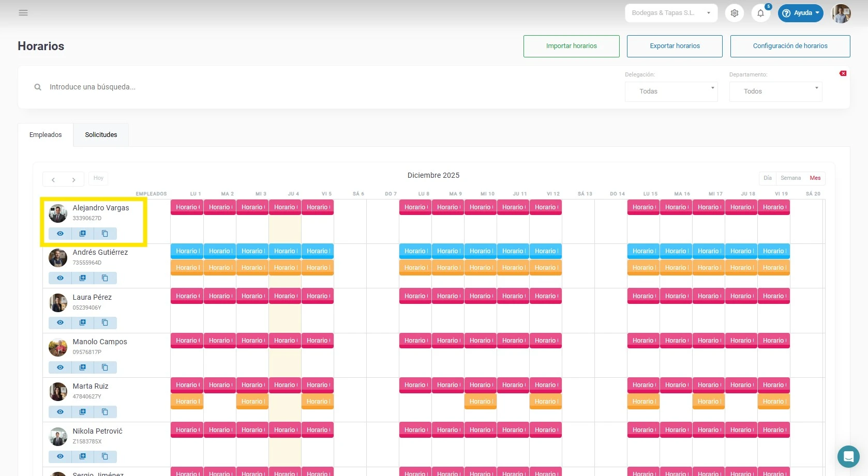This screenshot has width=868, height=476.
Task: Toggle eye view for Marta Ruiz
Action: point(60,412)
